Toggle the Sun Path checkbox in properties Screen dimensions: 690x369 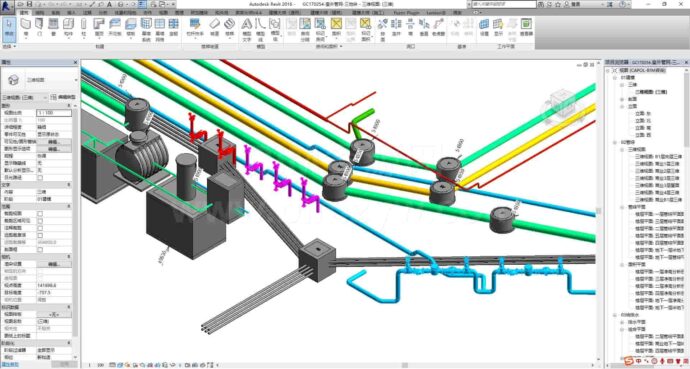(40, 177)
